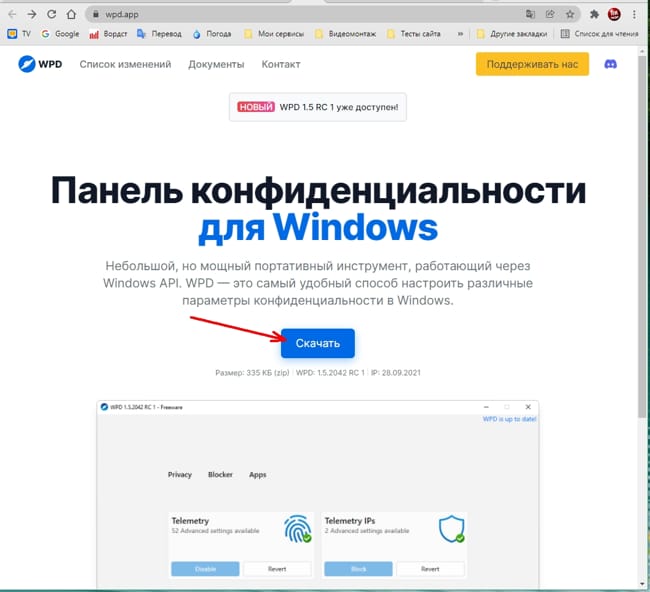
Task: Open the Extensions puzzle icon
Action: click(594, 14)
